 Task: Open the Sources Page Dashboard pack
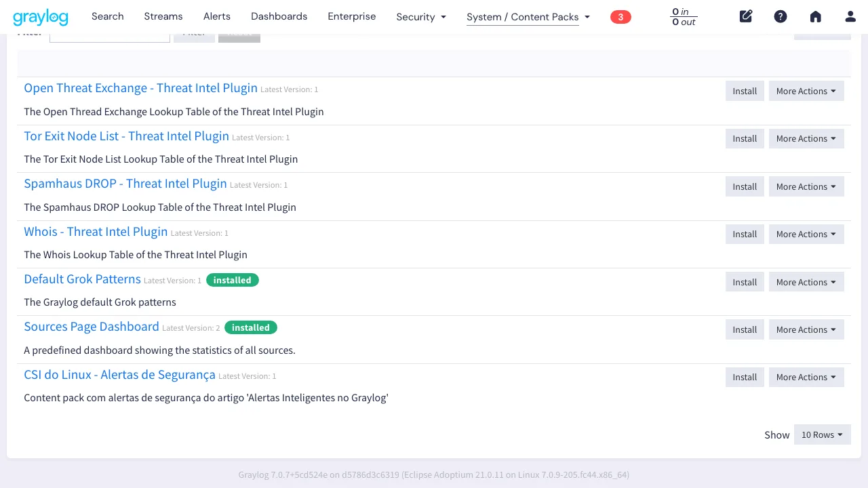pos(92,327)
